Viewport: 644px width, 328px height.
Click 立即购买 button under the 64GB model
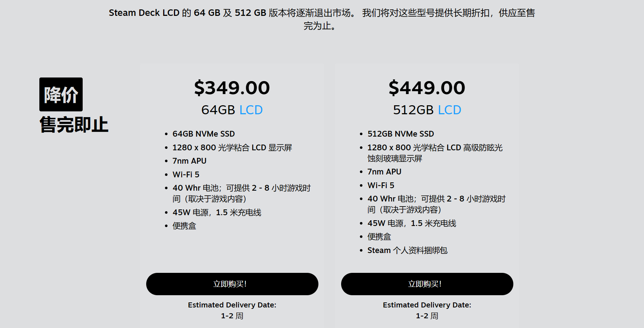(232, 284)
